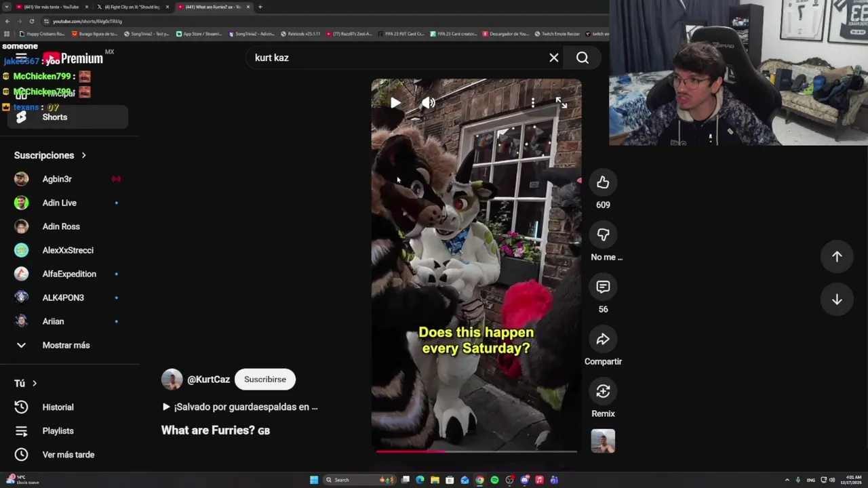Open 'SongTrivia2 - Test y...' bookmark
The width and height of the screenshot is (868, 488).
[x=146, y=34]
